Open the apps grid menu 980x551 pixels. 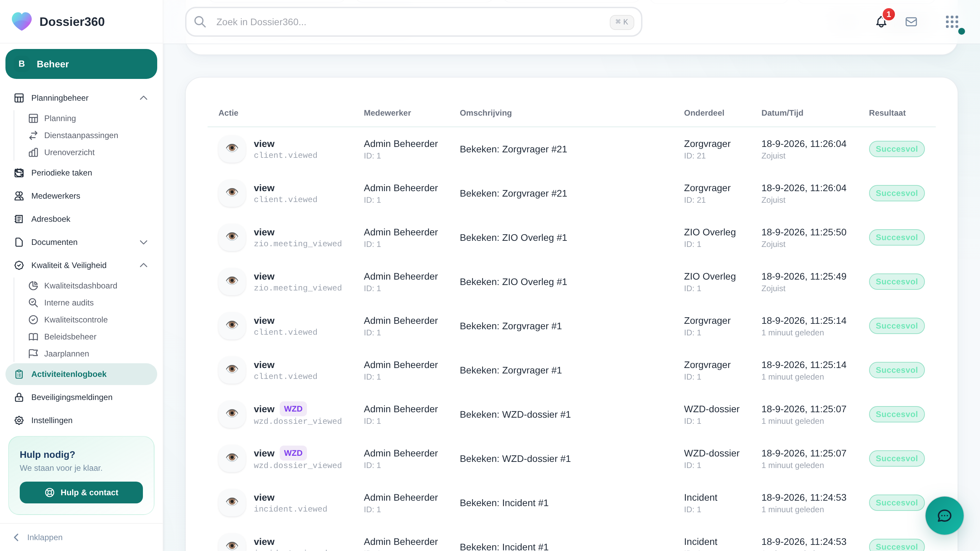(952, 22)
